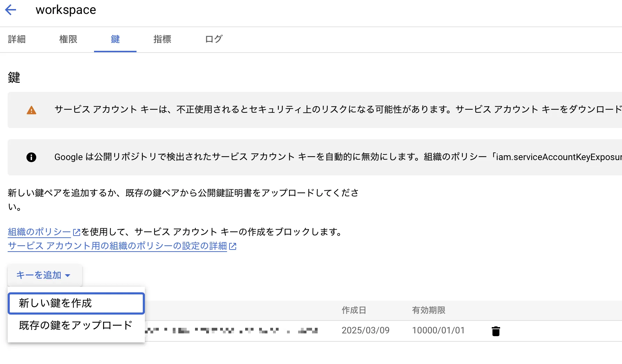The image size is (622, 364).
Task: Select the 鍵 tab
Action: click(115, 39)
